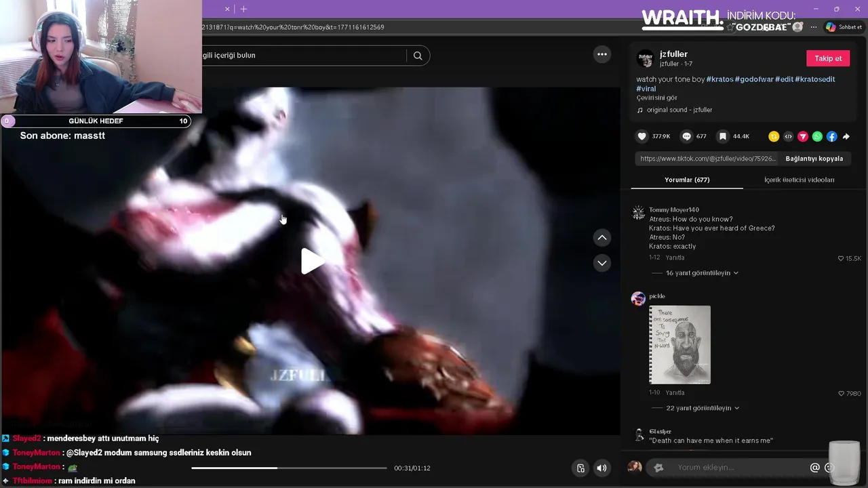This screenshot has width=868, height=488.
Task: Open pickle's Kratos drawing image
Action: [x=679, y=345]
